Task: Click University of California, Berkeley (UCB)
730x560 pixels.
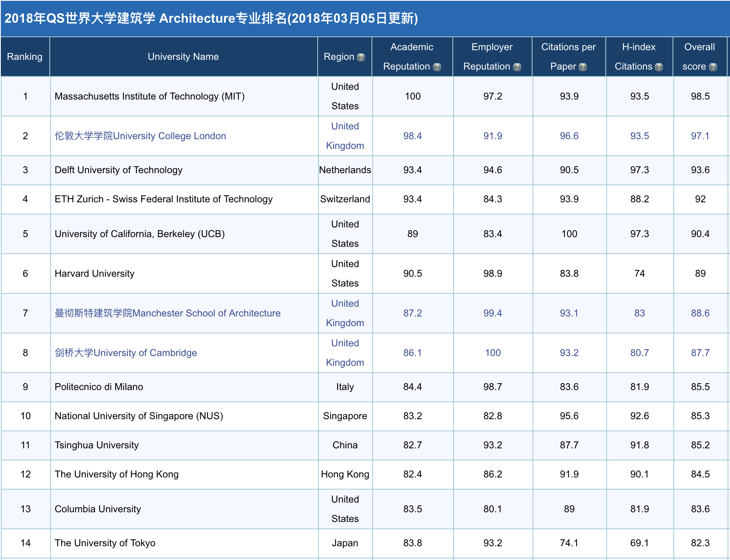Action: (140, 234)
